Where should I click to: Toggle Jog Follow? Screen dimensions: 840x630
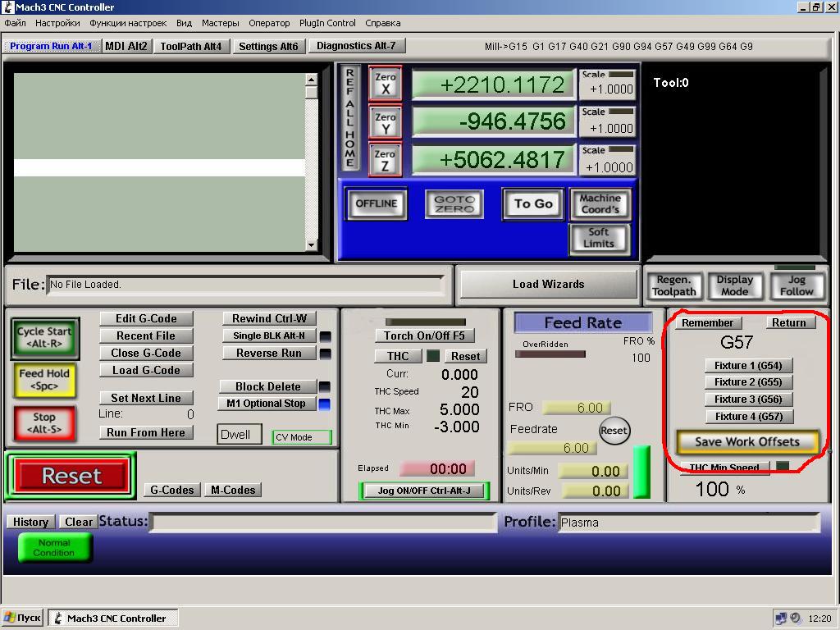tap(796, 285)
